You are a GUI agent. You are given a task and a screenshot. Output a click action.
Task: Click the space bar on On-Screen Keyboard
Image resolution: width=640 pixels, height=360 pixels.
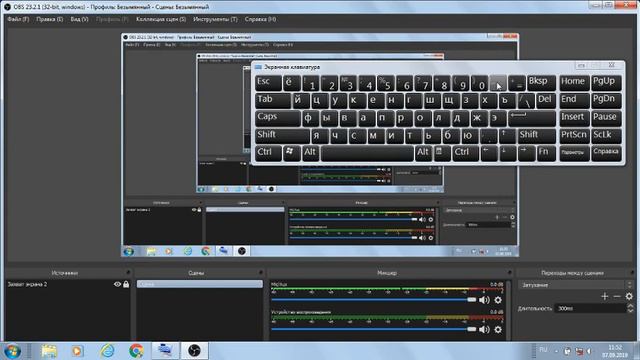pos(367,153)
